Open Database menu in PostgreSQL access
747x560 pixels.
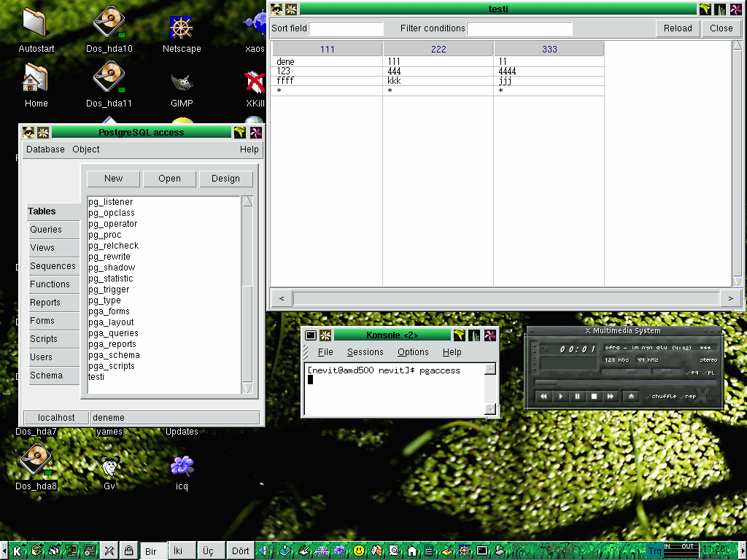click(x=45, y=149)
